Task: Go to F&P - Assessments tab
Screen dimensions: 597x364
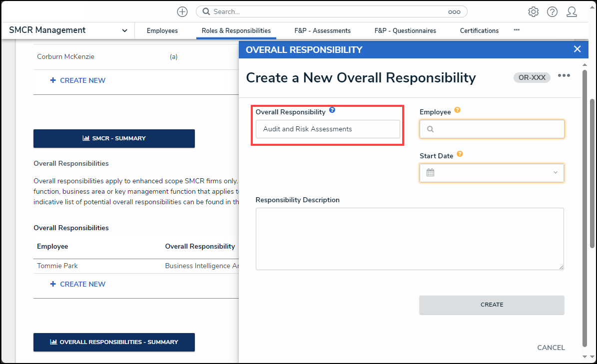Action: point(322,31)
